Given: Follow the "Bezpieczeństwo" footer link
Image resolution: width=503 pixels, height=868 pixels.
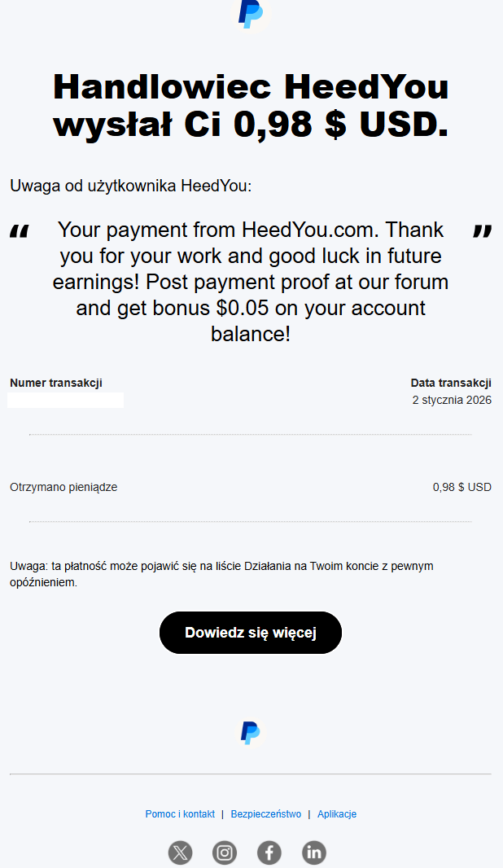Looking at the screenshot, I should pos(266,814).
